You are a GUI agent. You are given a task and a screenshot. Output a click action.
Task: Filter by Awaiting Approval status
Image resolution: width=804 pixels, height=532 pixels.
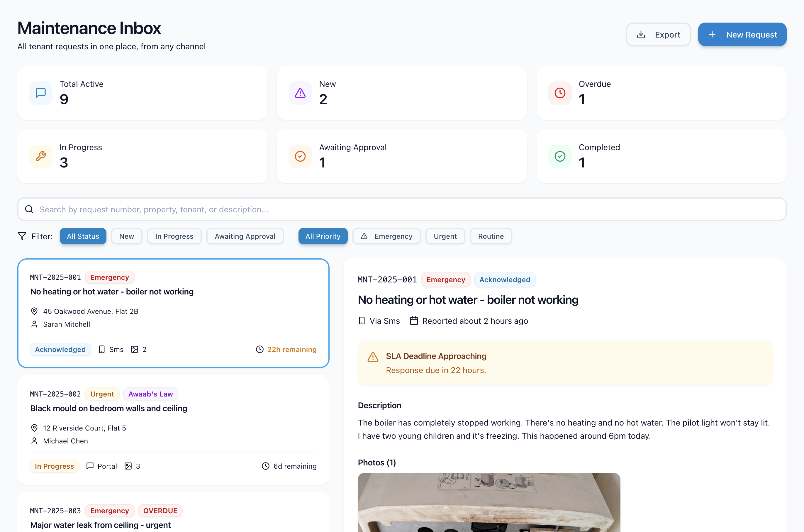click(245, 236)
